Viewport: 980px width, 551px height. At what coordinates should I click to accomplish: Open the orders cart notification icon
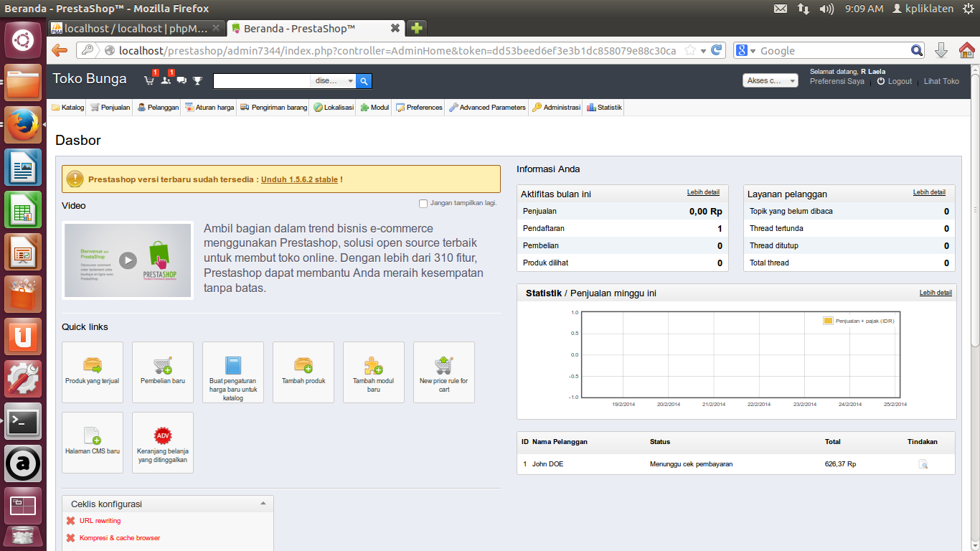coord(150,80)
